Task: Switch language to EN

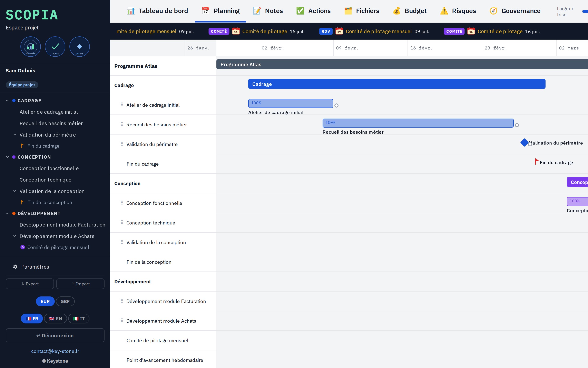Action: 55,319
